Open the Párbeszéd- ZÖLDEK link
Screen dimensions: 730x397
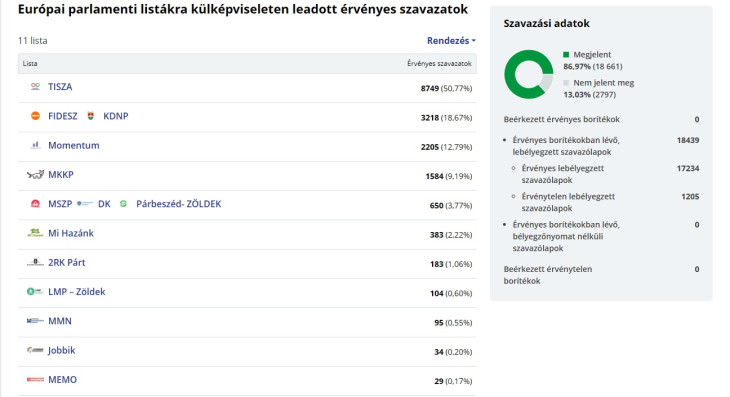(179, 204)
